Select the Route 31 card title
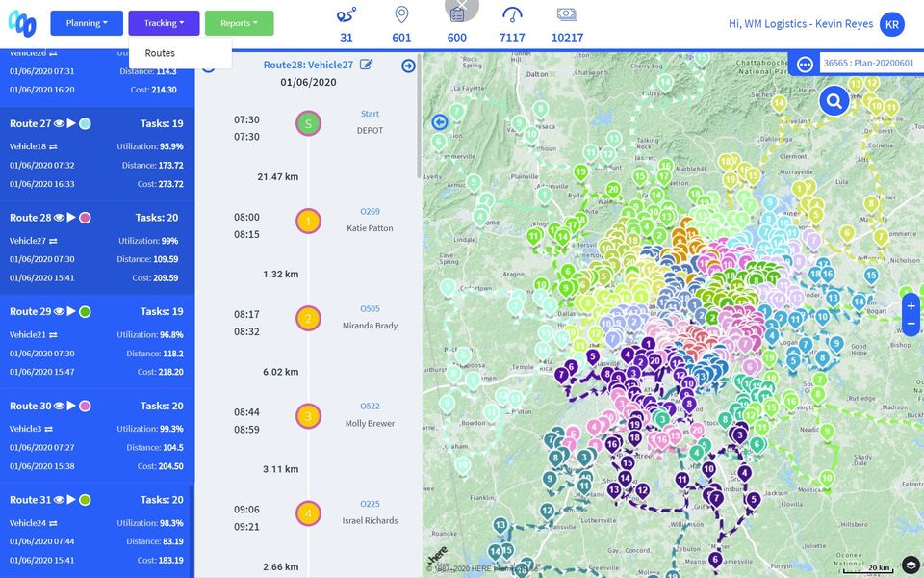The height and width of the screenshot is (578, 924). pyautogui.click(x=30, y=500)
